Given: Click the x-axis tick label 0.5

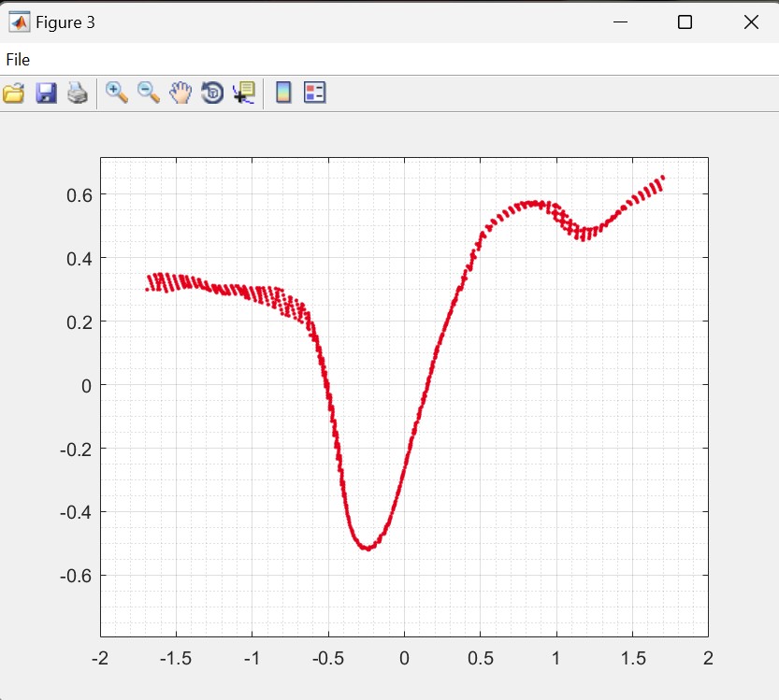Looking at the screenshot, I should [x=480, y=658].
